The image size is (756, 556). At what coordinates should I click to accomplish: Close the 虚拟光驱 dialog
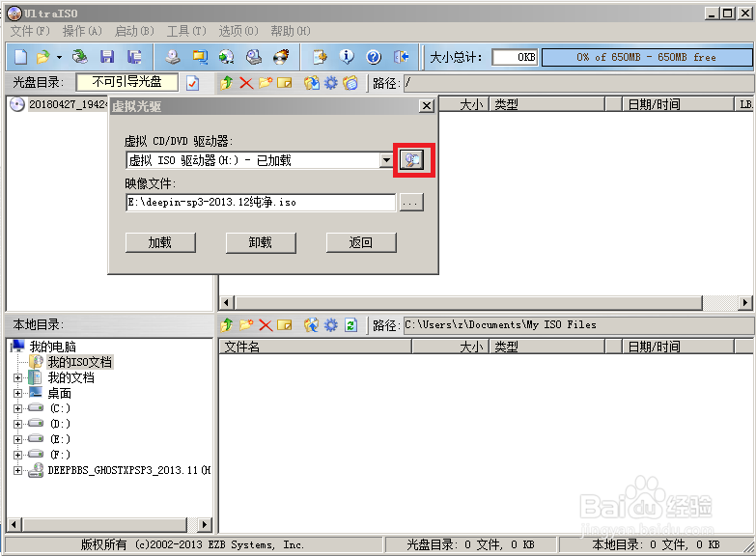point(427,105)
